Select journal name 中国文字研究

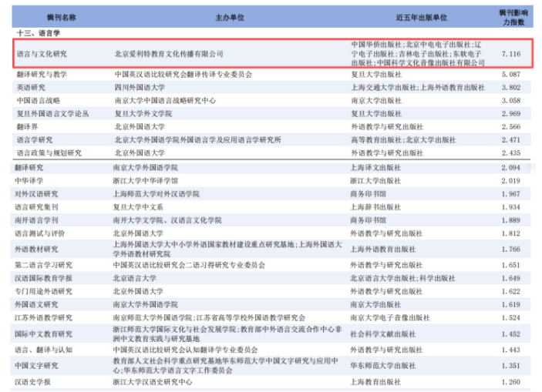pos(36,366)
